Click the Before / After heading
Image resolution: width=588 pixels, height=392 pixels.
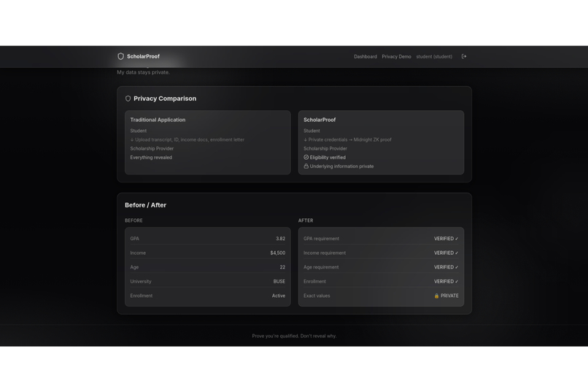145,205
